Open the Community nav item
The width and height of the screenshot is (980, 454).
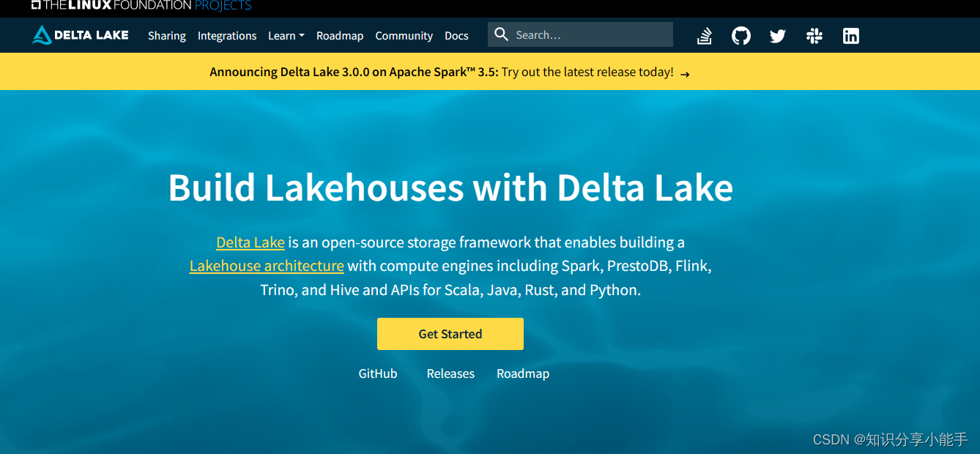point(404,35)
